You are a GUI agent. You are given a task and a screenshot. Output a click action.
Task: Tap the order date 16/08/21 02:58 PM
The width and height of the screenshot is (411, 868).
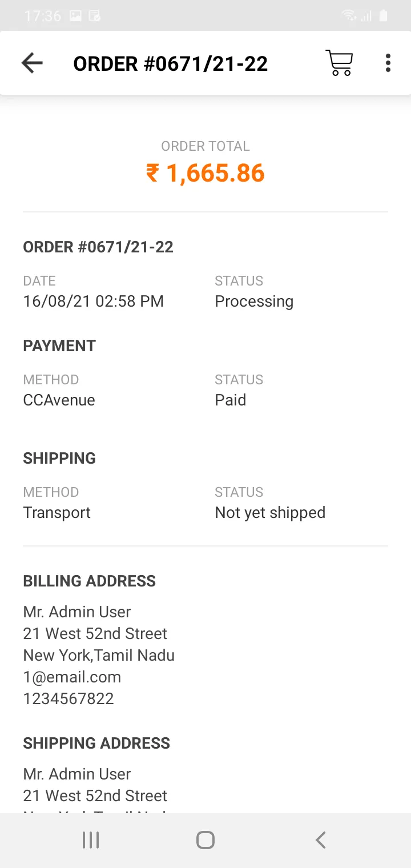tap(94, 301)
